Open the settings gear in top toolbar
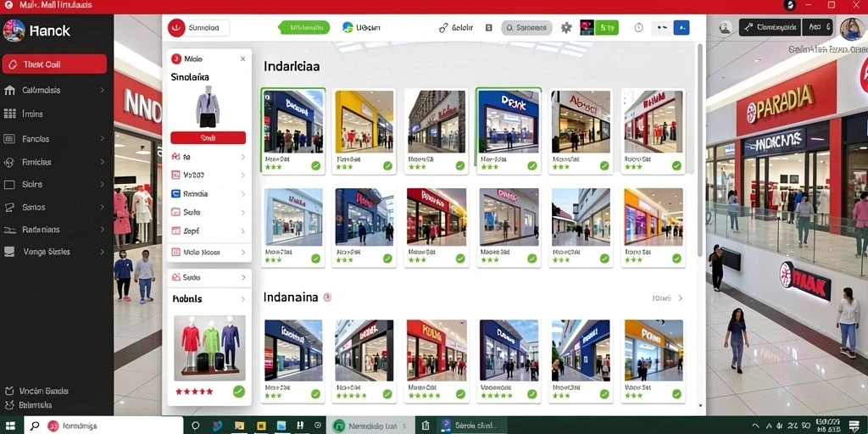Screen dimensions: 868x434 pyautogui.click(x=565, y=28)
